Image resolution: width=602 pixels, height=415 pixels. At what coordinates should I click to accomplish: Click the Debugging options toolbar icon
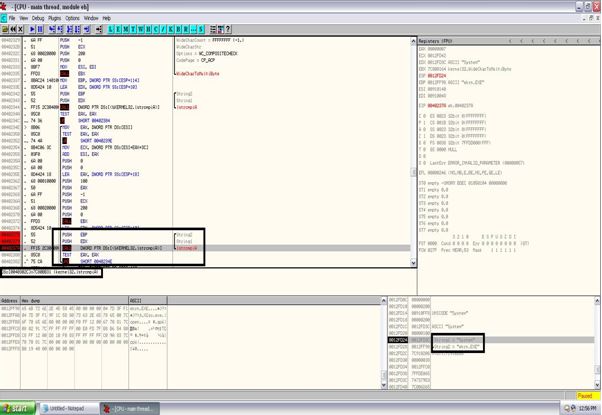click(x=213, y=29)
